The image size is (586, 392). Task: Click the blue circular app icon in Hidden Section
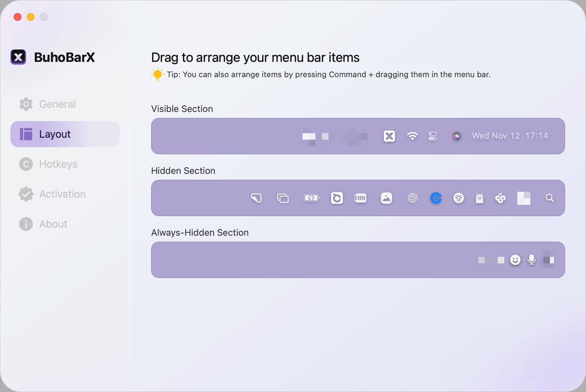[x=436, y=198]
